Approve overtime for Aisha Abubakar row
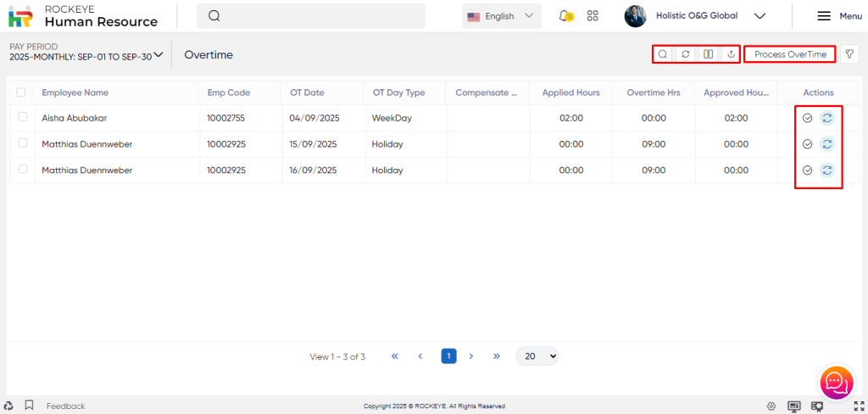 808,119
